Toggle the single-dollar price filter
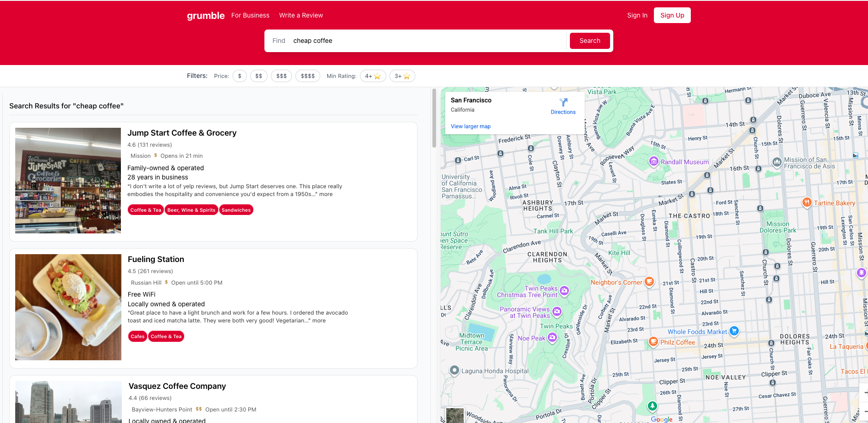 239,76
